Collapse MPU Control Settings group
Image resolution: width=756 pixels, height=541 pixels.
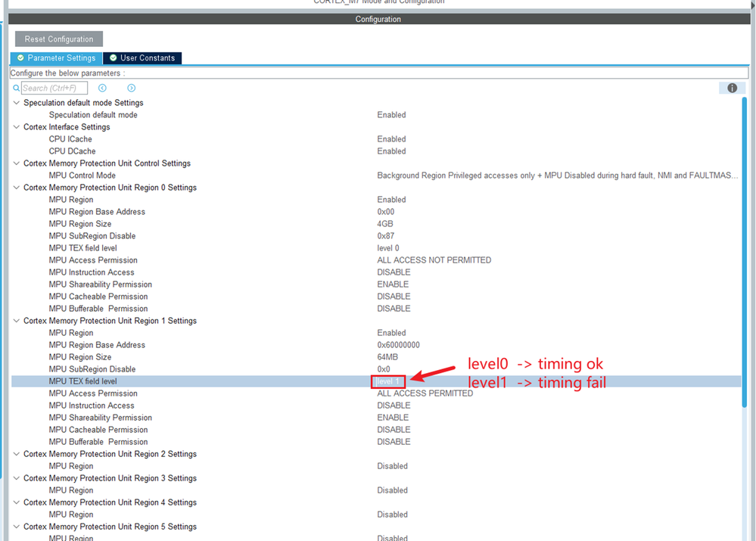tap(17, 163)
